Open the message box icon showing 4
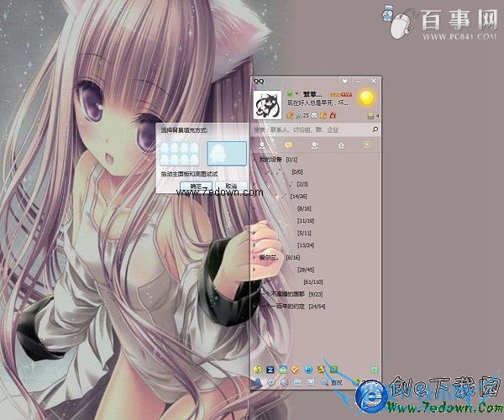 coord(371,116)
